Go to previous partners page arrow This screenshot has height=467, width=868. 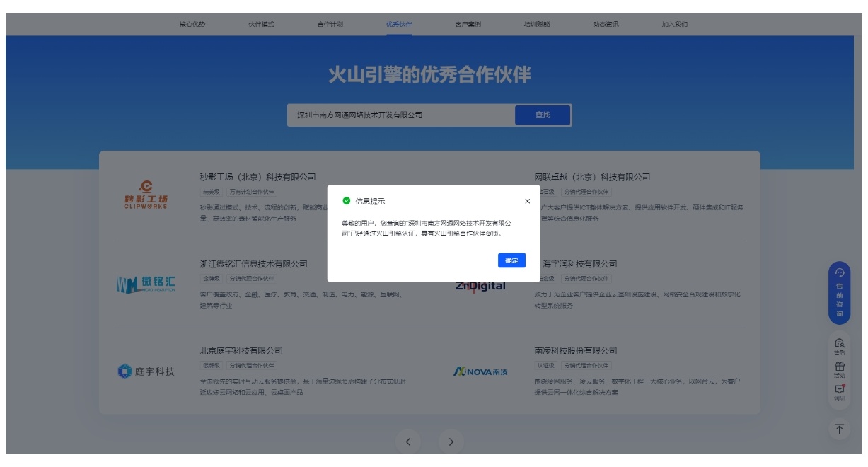pyautogui.click(x=407, y=442)
